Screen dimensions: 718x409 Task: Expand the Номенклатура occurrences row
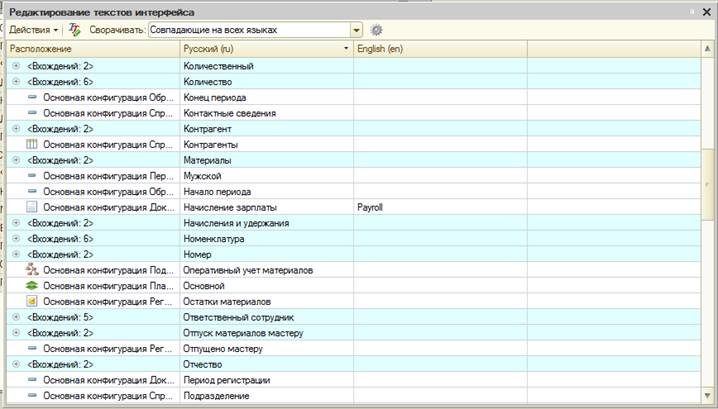pos(16,239)
